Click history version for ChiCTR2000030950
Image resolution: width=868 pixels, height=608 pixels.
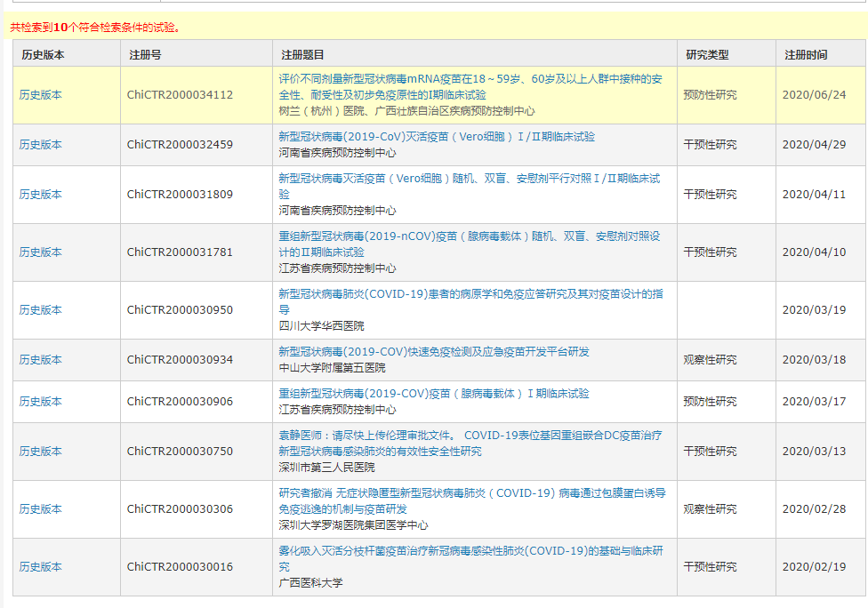41,309
